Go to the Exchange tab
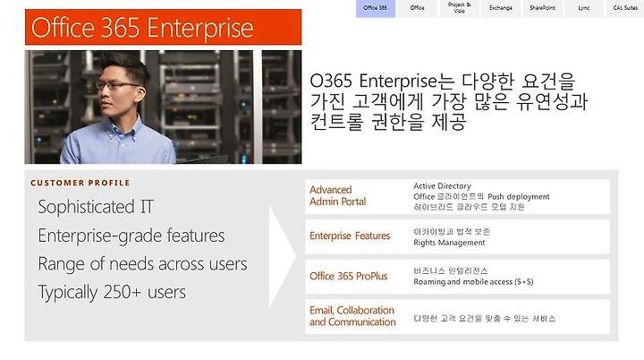 501,8
